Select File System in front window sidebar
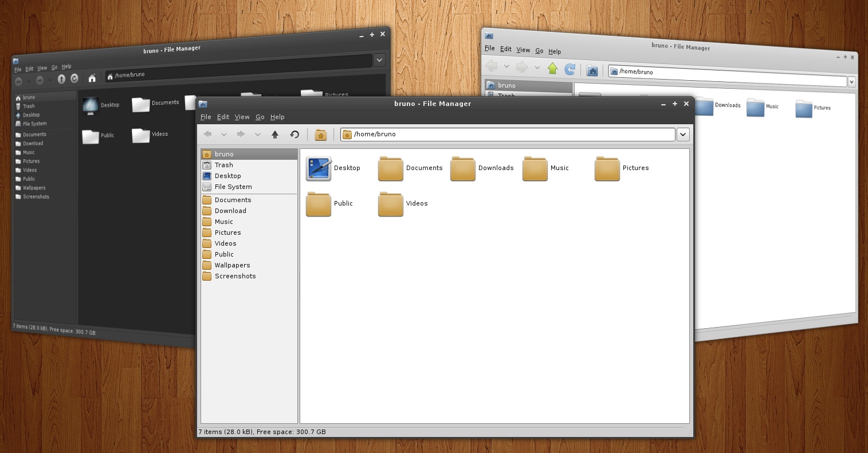The width and height of the screenshot is (868, 453). pos(249,187)
